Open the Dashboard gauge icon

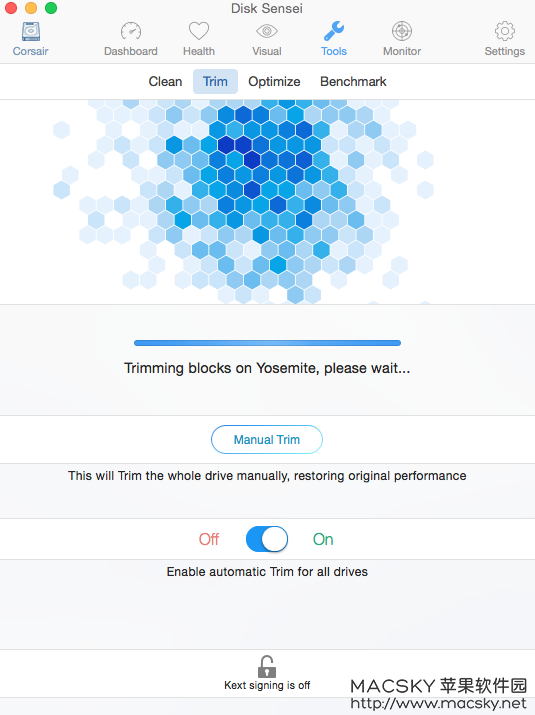(131, 31)
